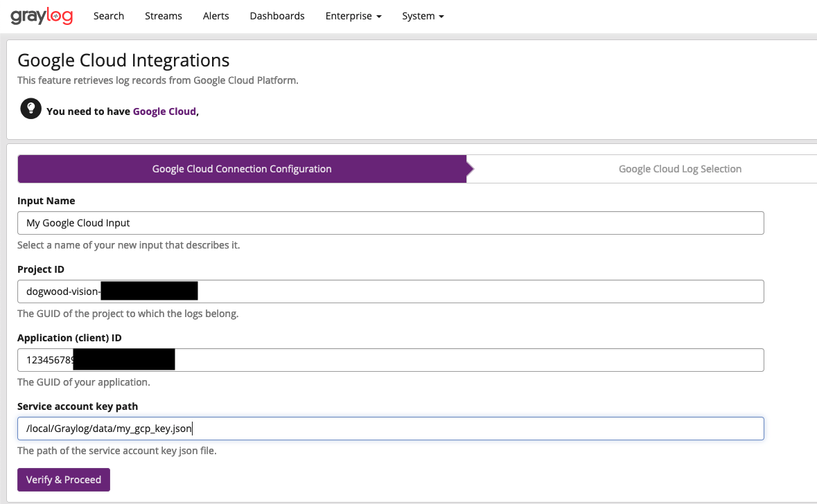
Task: Select the Project ID text box
Action: point(390,291)
